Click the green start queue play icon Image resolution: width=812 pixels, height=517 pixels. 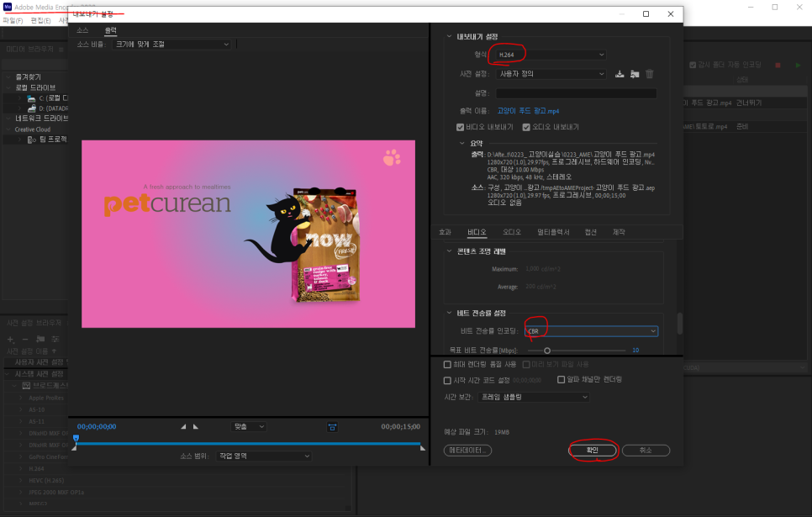798,66
